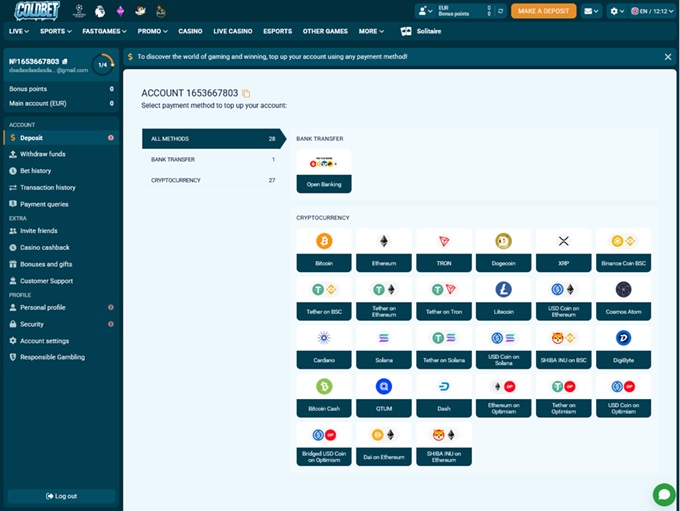Refresh balance in top bar
The width and height of the screenshot is (680, 511).
(x=500, y=11)
